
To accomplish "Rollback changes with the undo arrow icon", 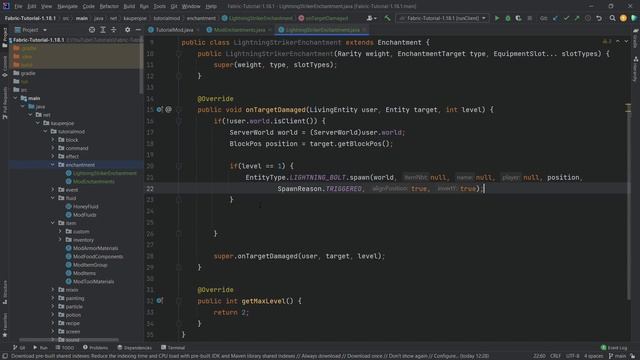I will pos(599,18).
